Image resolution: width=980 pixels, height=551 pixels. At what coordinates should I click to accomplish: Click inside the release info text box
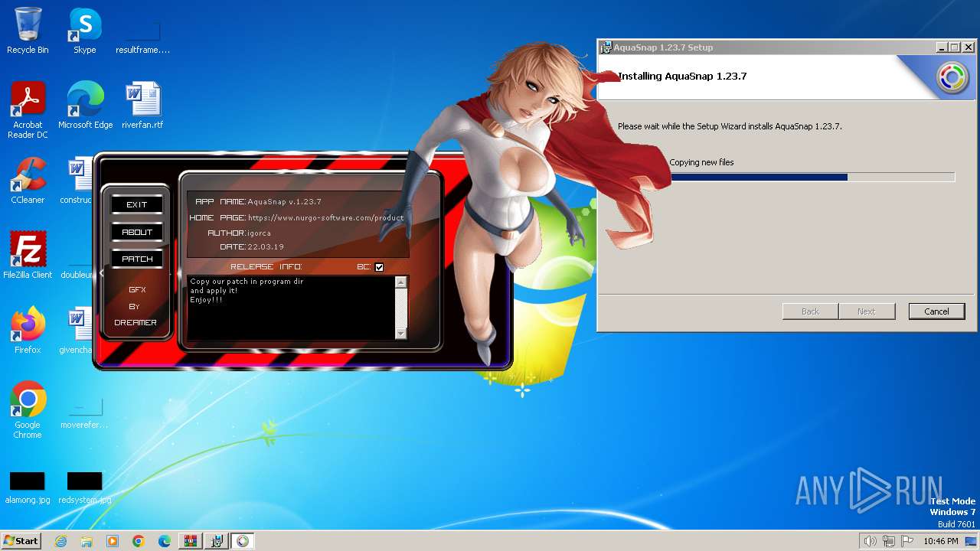click(291, 308)
